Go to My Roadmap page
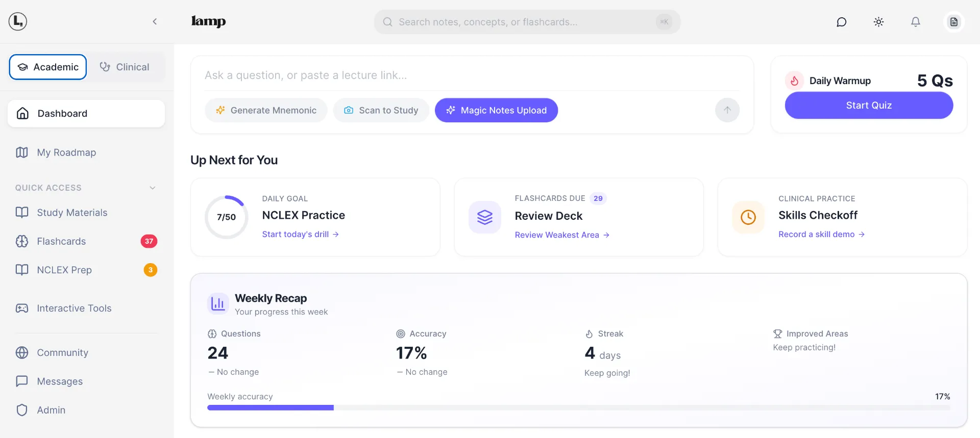Screen dimensions: 980x438 click(x=66, y=152)
